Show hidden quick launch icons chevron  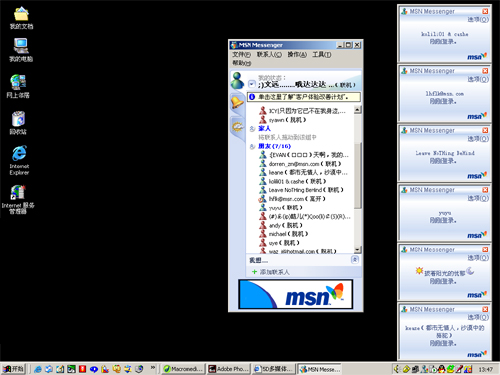coord(153,368)
